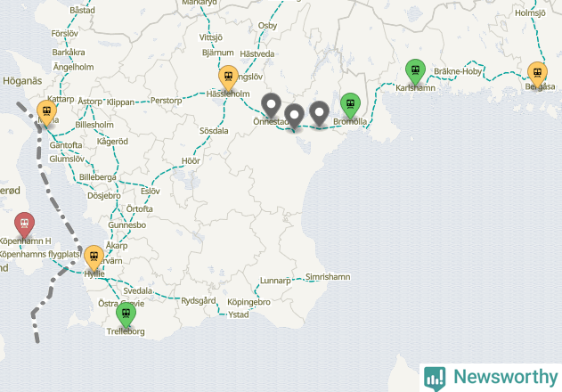Open the Newsworthy logo link

point(491,378)
